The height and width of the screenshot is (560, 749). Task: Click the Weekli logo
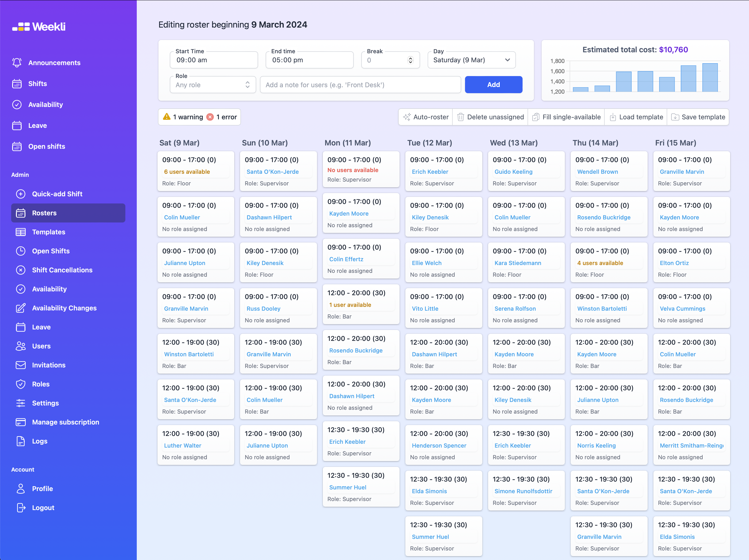click(39, 26)
